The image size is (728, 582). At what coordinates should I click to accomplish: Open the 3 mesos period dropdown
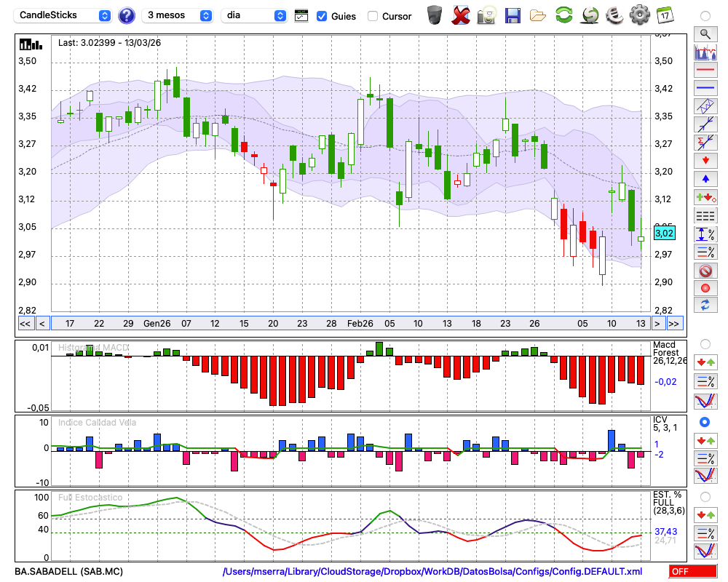point(179,15)
